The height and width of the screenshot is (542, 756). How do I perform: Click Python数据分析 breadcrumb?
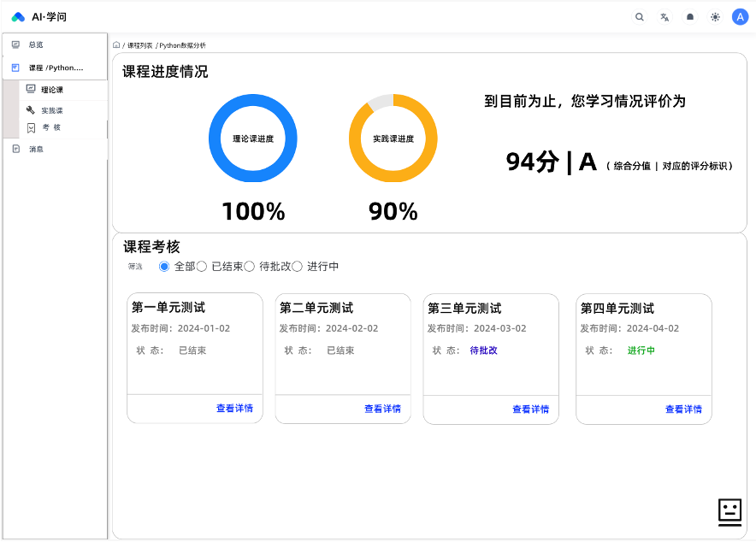tap(183, 45)
